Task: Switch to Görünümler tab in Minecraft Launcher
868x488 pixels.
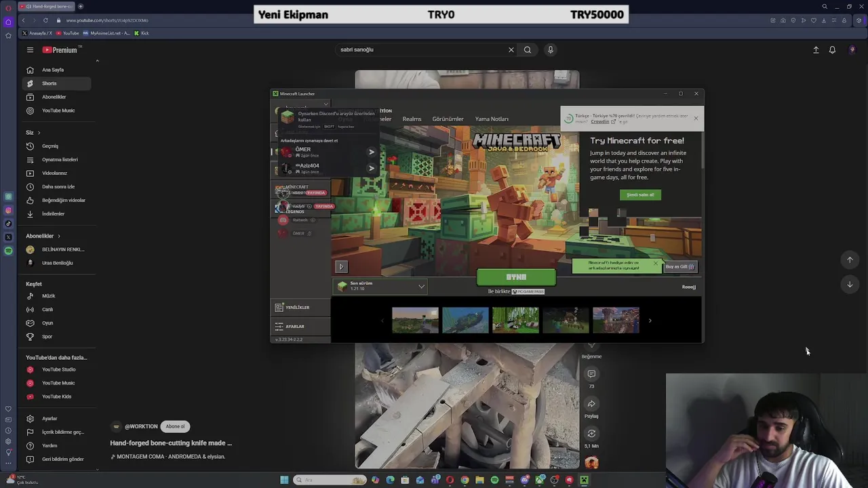Action: [x=448, y=119]
